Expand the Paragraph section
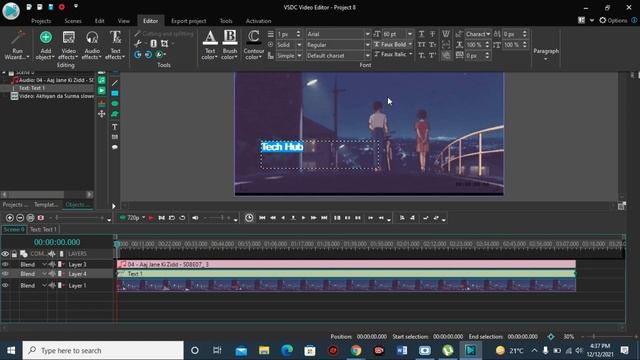 (546, 53)
